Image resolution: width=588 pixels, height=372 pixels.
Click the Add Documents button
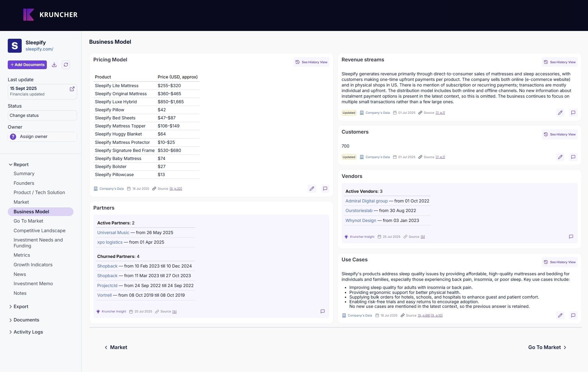point(27,65)
